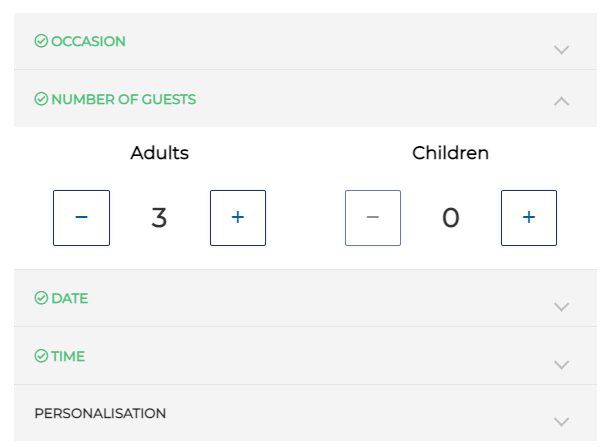Expand the Time section chevron
This screenshot has height=447, width=611.
tap(562, 365)
